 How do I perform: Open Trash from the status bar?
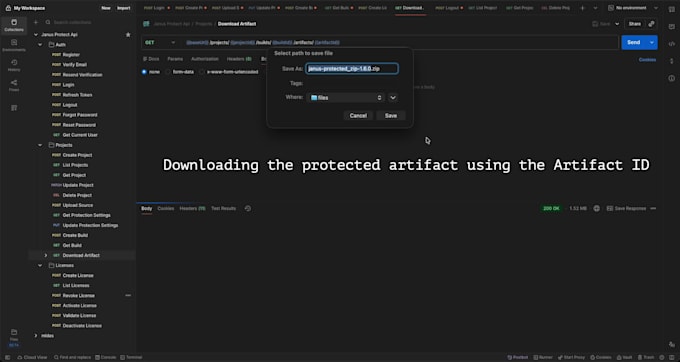[x=646, y=357]
